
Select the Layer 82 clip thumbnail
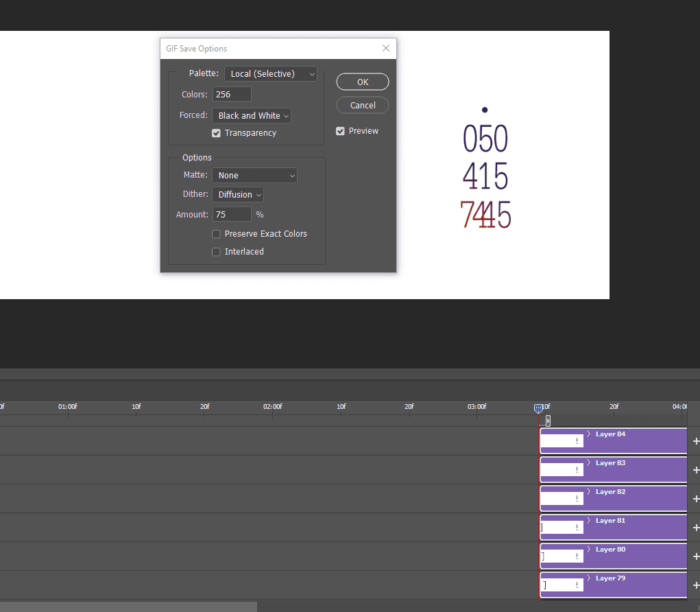(x=562, y=499)
